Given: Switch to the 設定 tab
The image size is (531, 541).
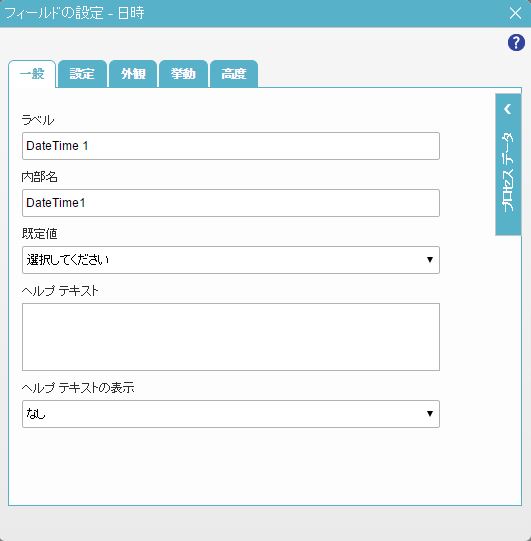Looking at the screenshot, I should (82, 74).
